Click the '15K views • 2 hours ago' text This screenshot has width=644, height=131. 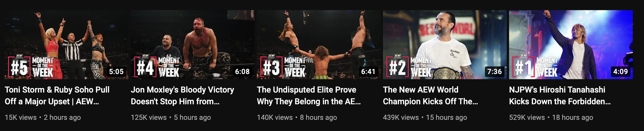[x=43, y=117]
